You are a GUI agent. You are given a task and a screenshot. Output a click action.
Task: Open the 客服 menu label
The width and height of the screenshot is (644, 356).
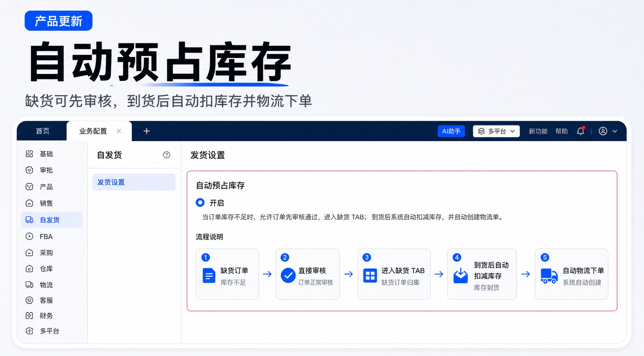point(46,300)
